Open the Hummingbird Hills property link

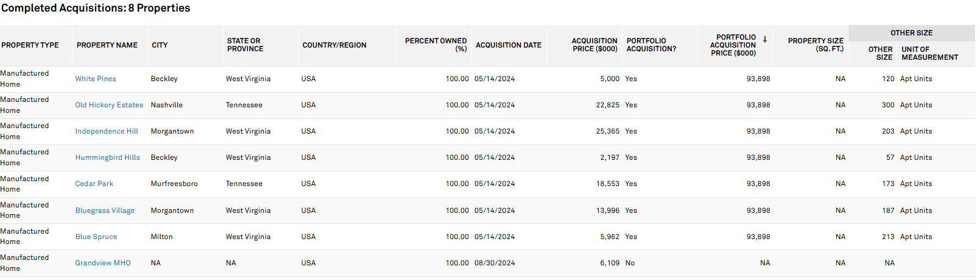click(x=107, y=157)
